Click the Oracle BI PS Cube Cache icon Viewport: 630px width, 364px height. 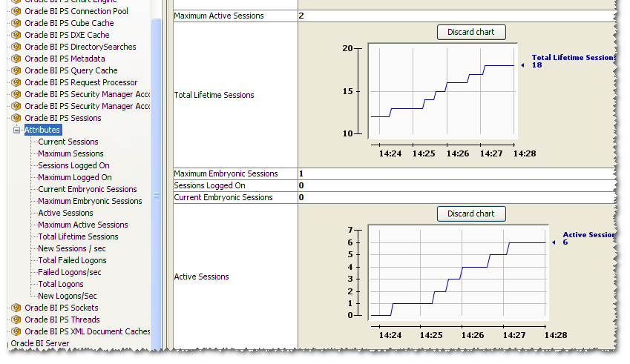coord(16,23)
